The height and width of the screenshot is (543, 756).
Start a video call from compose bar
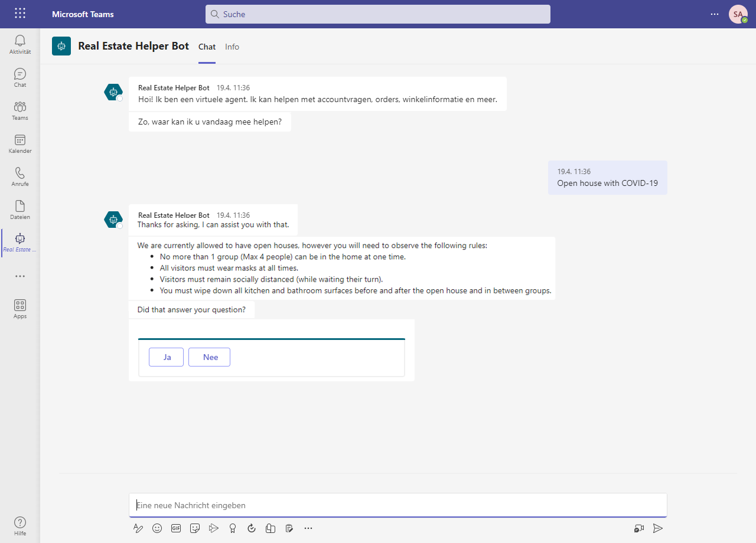coord(639,528)
